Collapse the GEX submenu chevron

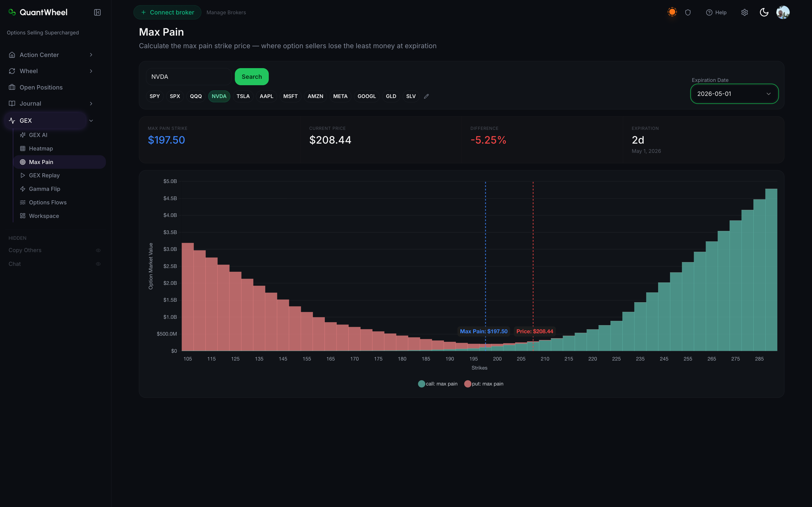coord(91,121)
